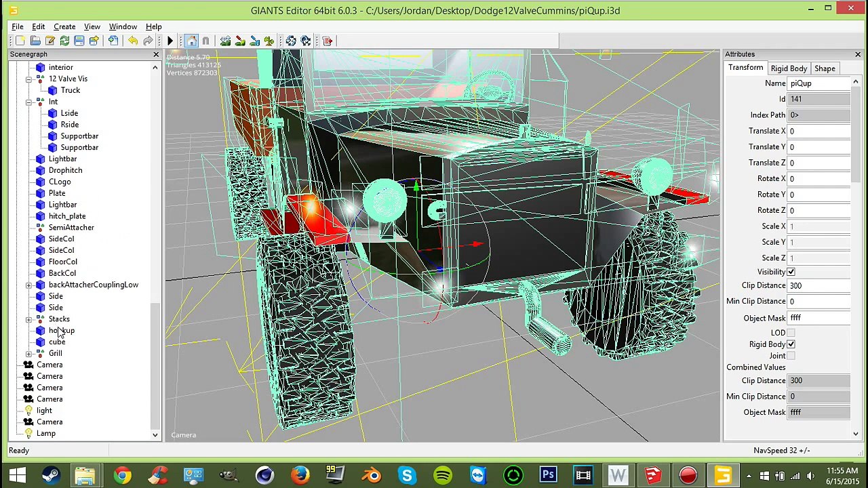The image size is (868, 488).
Task: Select the Plate node
Action: (x=57, y=193)
